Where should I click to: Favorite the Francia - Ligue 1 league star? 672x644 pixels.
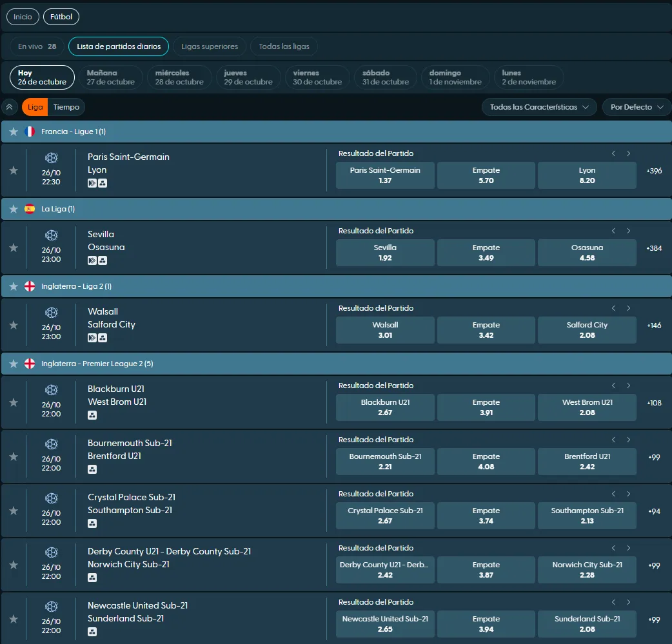tap(14, 132)
